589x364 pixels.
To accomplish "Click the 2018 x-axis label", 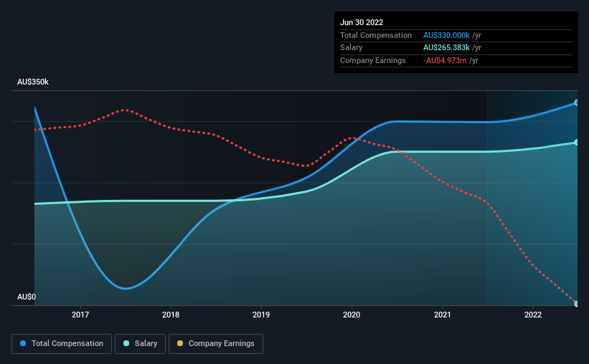I will 171,315.
